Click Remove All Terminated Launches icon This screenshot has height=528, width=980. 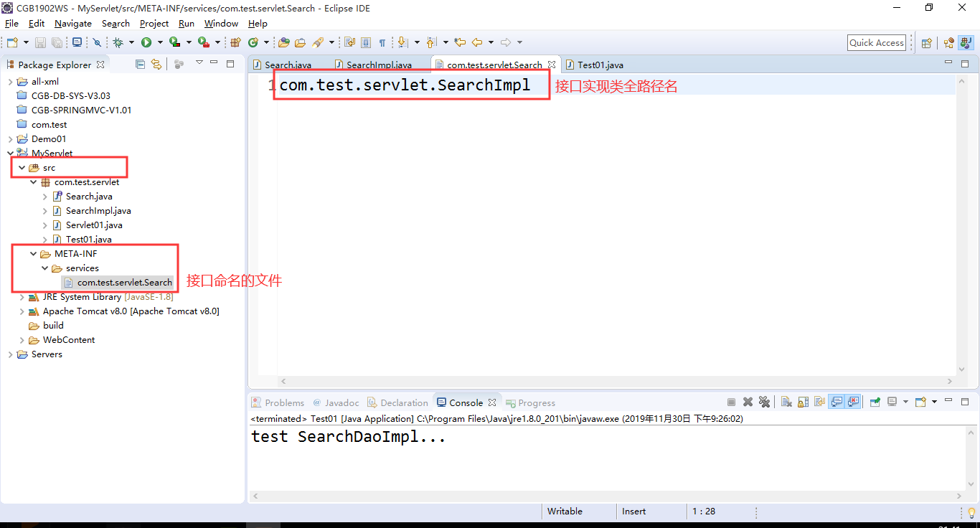click(x=764, y=402)
